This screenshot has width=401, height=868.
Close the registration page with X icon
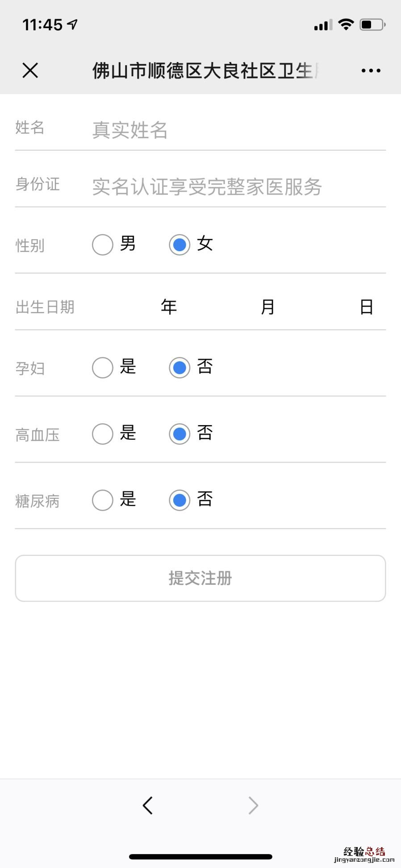coord(30,70)
